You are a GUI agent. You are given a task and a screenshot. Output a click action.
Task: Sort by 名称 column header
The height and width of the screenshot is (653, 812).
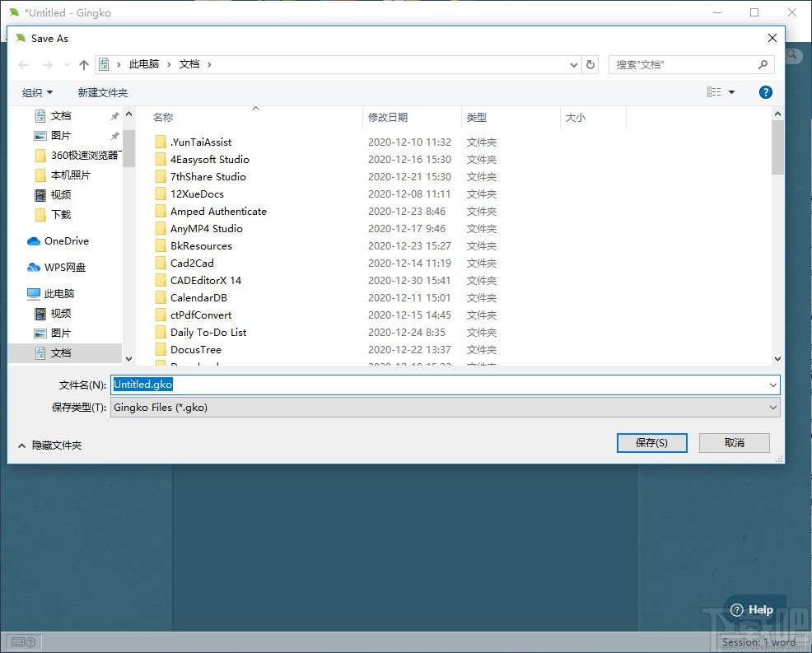tap(163, 118)
